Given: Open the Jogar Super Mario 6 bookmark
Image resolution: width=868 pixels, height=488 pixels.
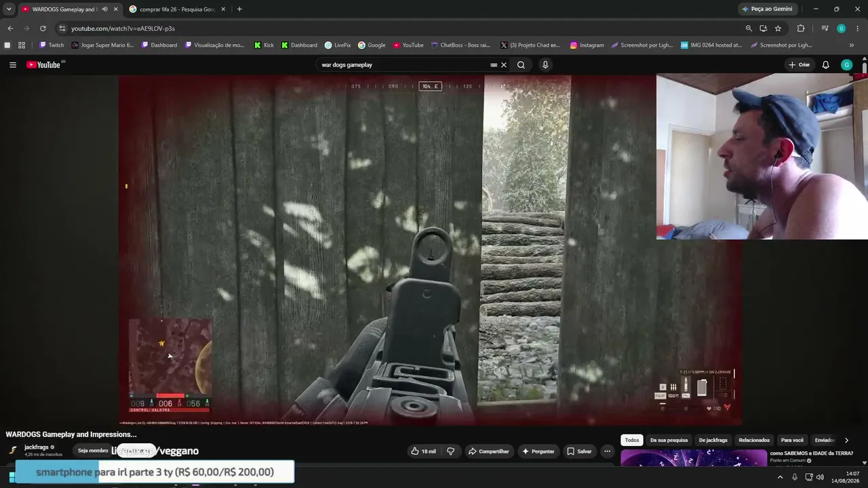Looking at the screenshot, I should pos(102,45).
